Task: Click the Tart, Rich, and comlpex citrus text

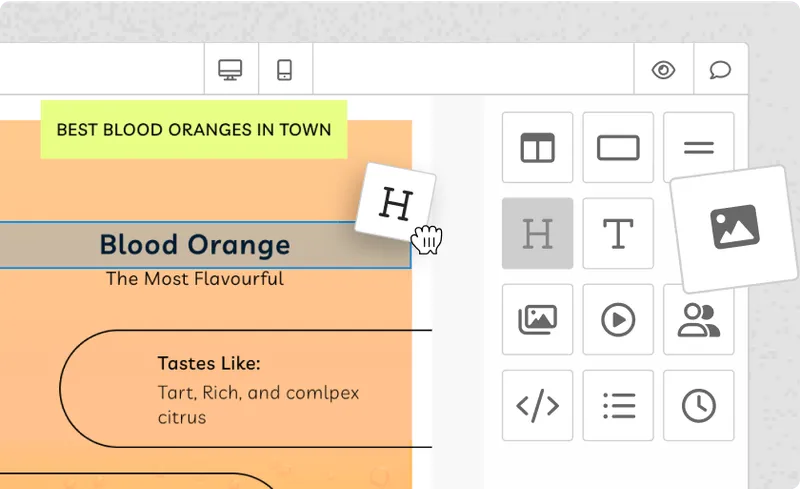Action: [258, 405]
